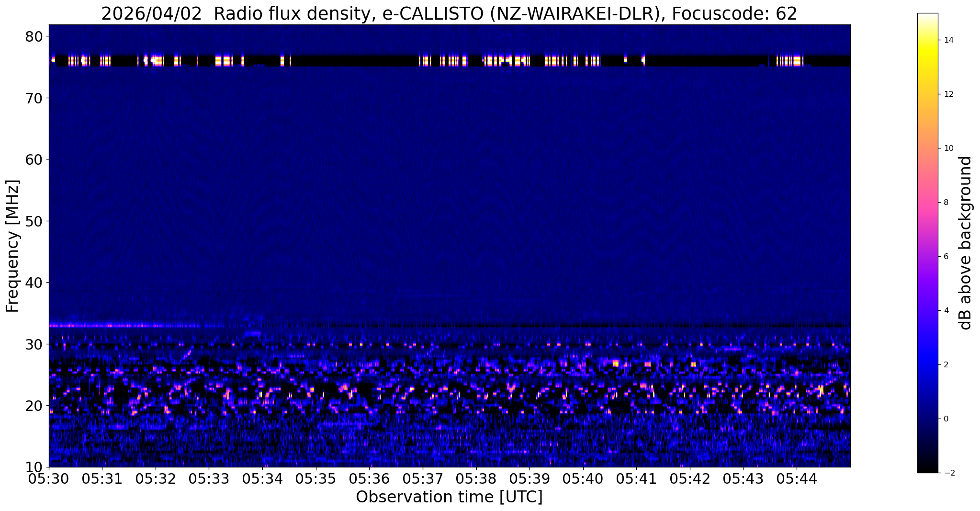Click the colorbar tick label 14

click(948, 40)
